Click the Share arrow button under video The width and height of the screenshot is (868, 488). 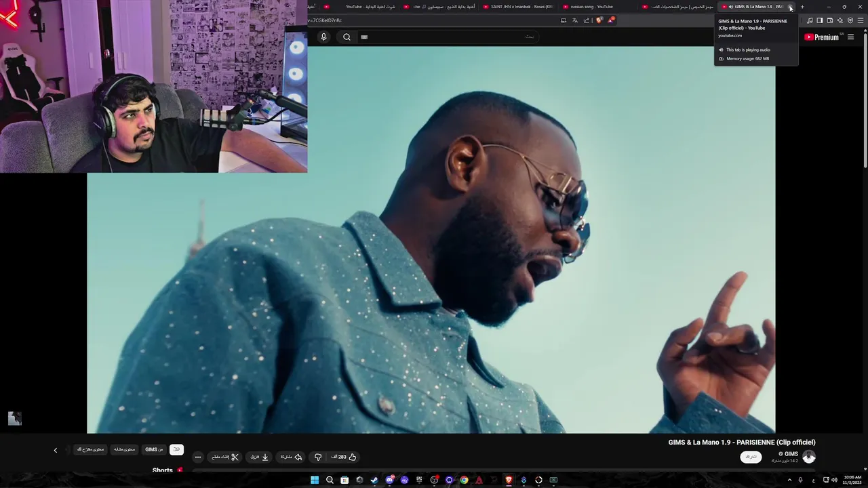pos(292,457)
